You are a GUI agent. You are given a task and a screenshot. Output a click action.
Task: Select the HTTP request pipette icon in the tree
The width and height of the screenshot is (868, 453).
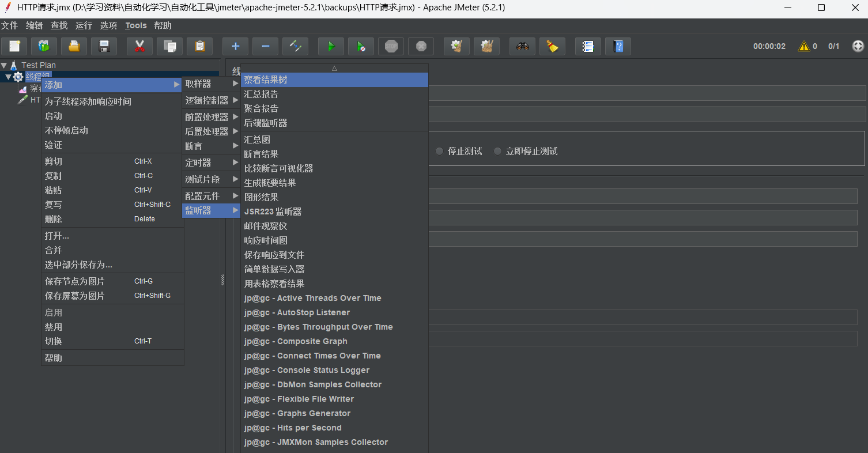[x=23, y=100]
